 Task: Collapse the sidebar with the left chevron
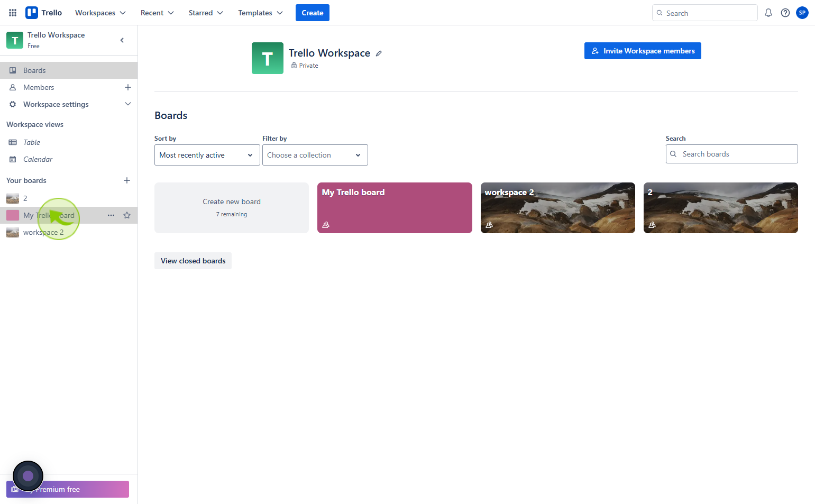pos(122,40)
